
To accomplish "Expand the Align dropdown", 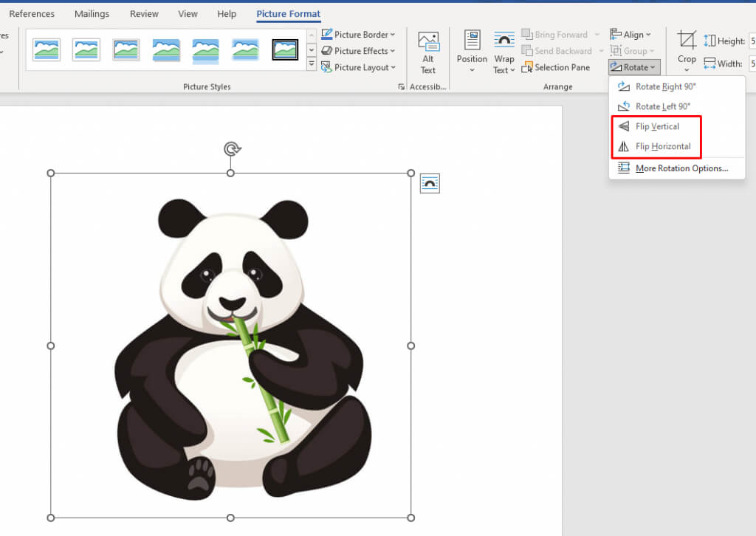I will (632, 35).
